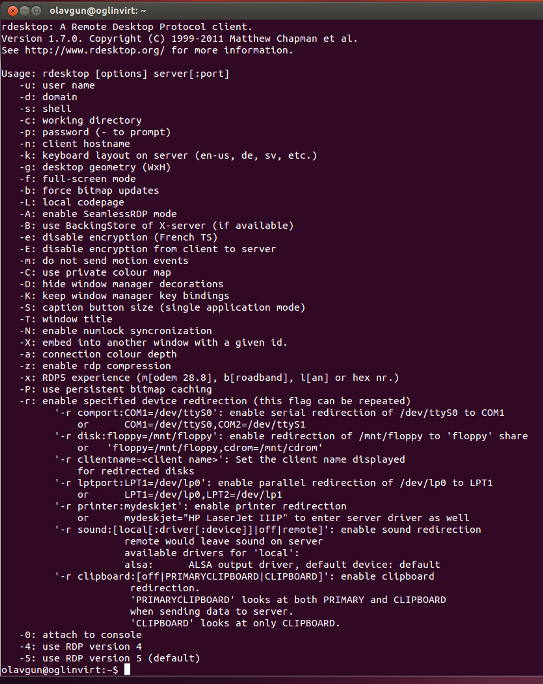
Task: Click the 'Usage: rdesktop [options] server[:port]' line
Action: tap(115, 74)
